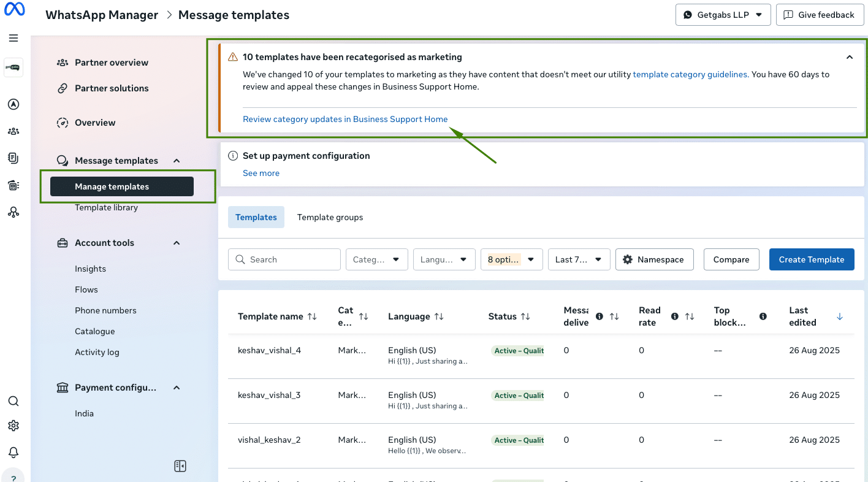
Task: Focus the template Search field
Action: (x=284, y=259)
